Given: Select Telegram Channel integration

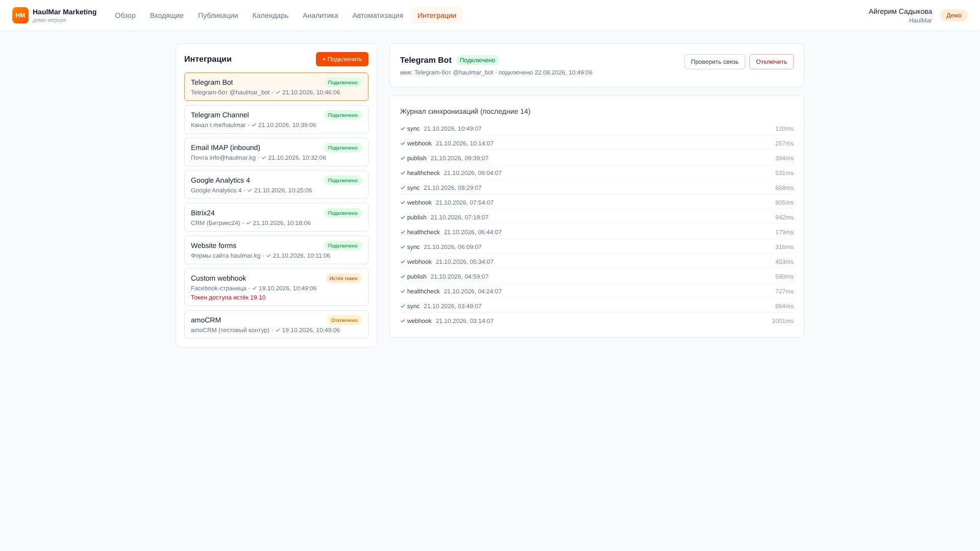Looking at the screenshot, I should click(x=276, y=119).
